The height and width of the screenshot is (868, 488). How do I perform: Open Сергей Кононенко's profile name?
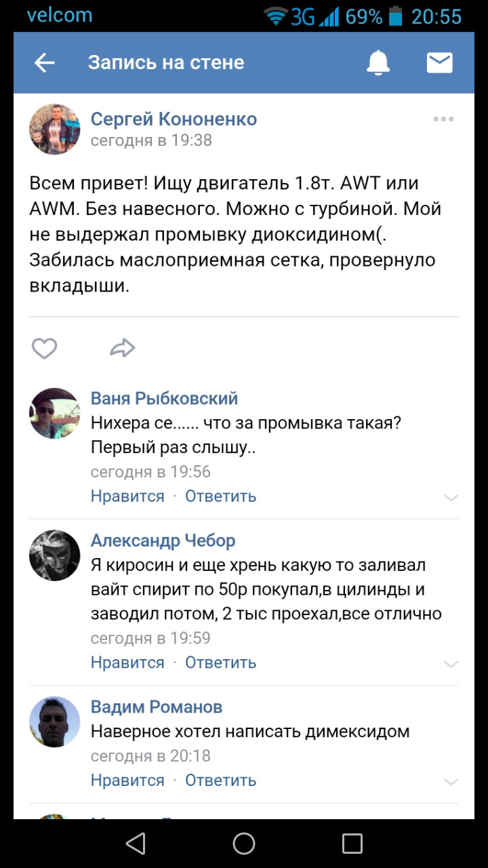click(174, 119)
